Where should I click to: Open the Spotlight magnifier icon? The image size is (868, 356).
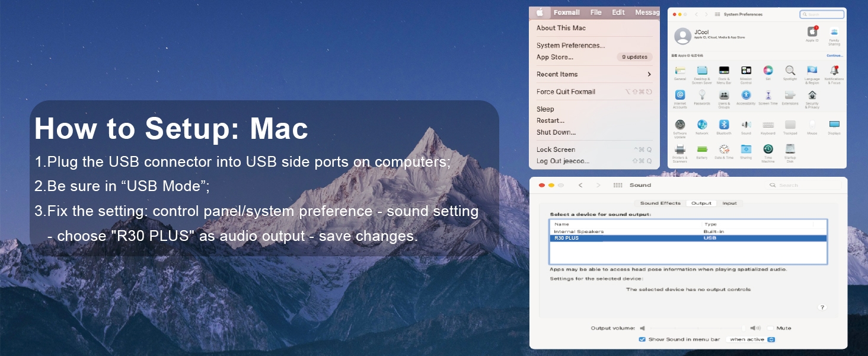pyautogui.click(x=790, y=71)
